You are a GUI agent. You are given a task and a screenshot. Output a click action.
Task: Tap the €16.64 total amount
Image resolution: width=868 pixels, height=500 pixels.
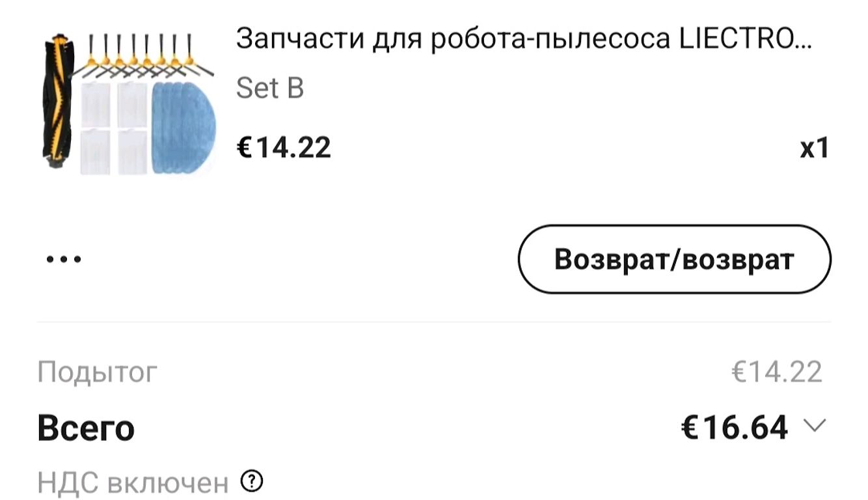pyautogui.click(x=734, y=427)
